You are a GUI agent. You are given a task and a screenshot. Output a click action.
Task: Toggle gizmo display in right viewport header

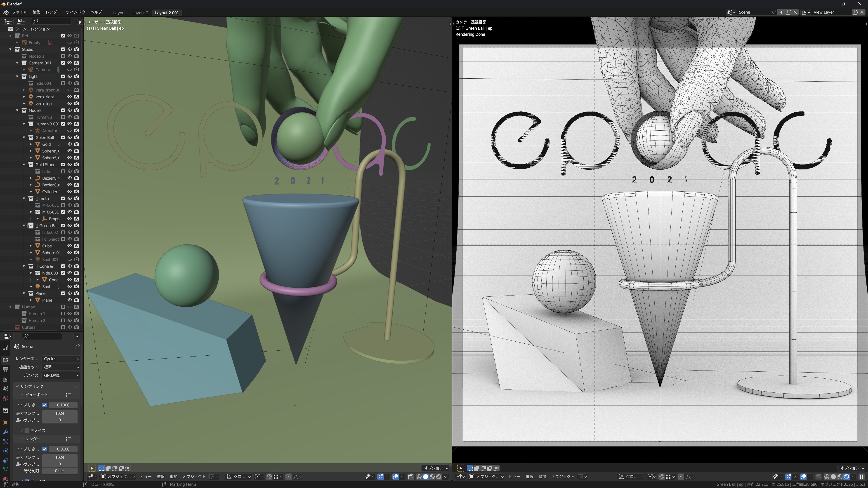click(788, 476)
